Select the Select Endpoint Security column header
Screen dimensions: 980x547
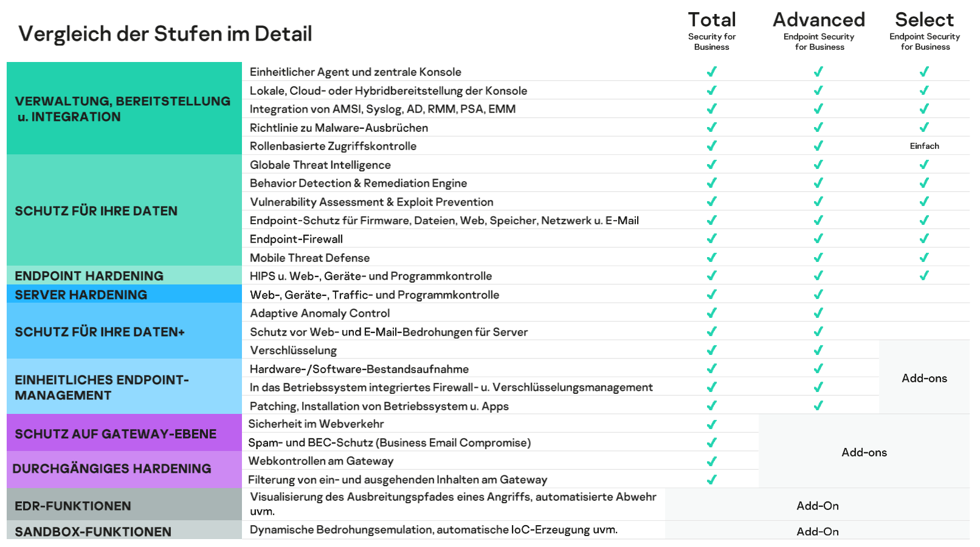click(924, 30)
